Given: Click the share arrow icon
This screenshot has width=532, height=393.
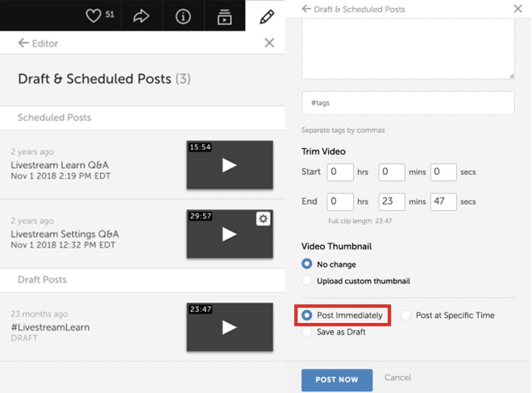Looking at the screenshot, I should pyautogui.click(x=141, y=16).
